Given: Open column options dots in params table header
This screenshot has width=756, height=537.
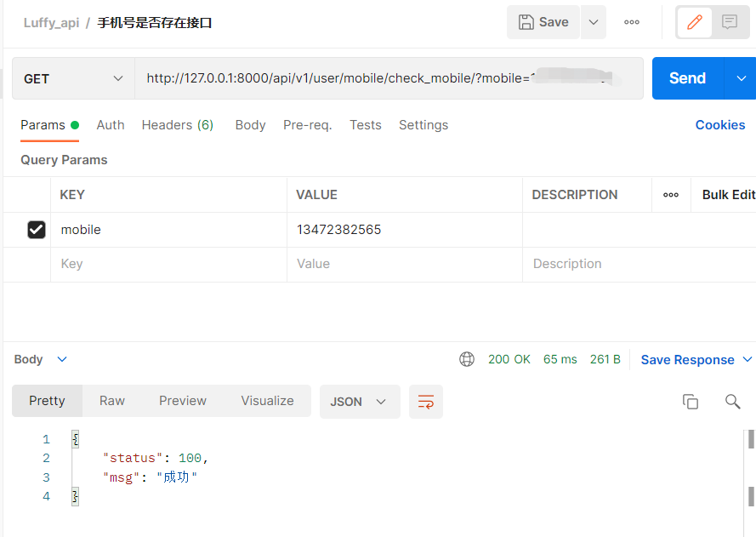Looking at the screenshot, I should (671, 195).
